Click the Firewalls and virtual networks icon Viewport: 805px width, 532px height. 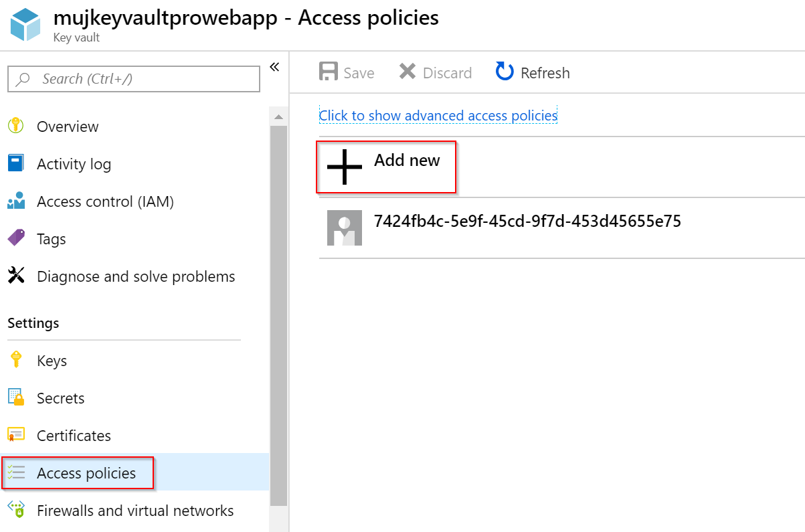coord(15,509)
